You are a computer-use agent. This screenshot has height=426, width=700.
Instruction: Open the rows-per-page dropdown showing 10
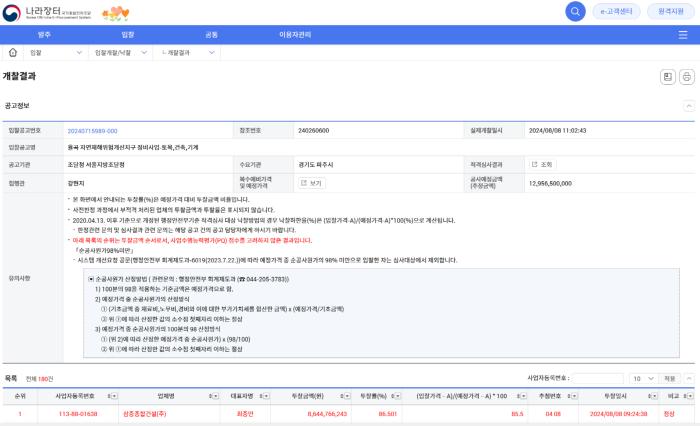[x=643, y=379]
